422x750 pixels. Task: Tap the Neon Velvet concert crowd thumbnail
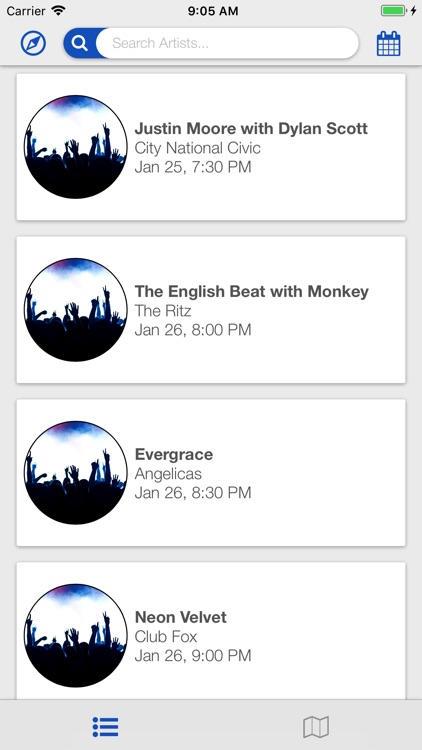[76, 635]
